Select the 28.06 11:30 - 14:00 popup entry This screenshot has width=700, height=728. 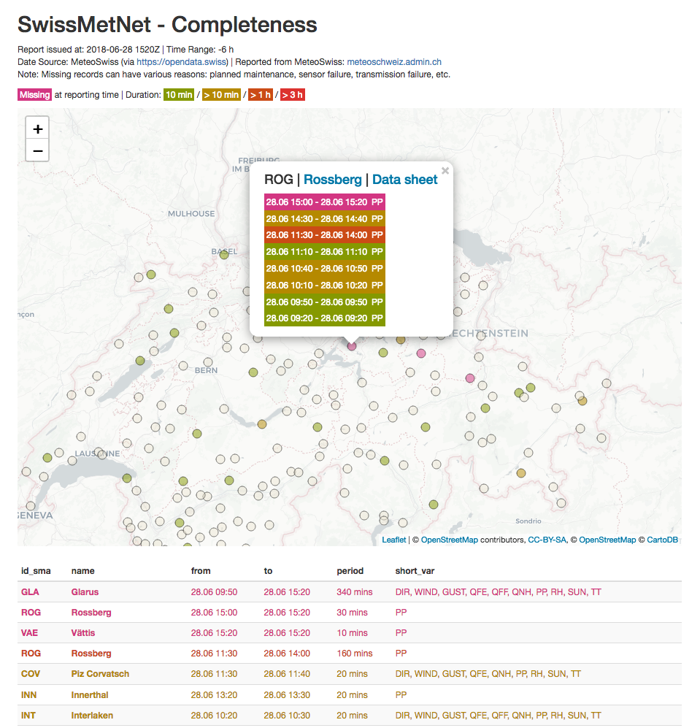pyautogui.click(x=324, y=235)
